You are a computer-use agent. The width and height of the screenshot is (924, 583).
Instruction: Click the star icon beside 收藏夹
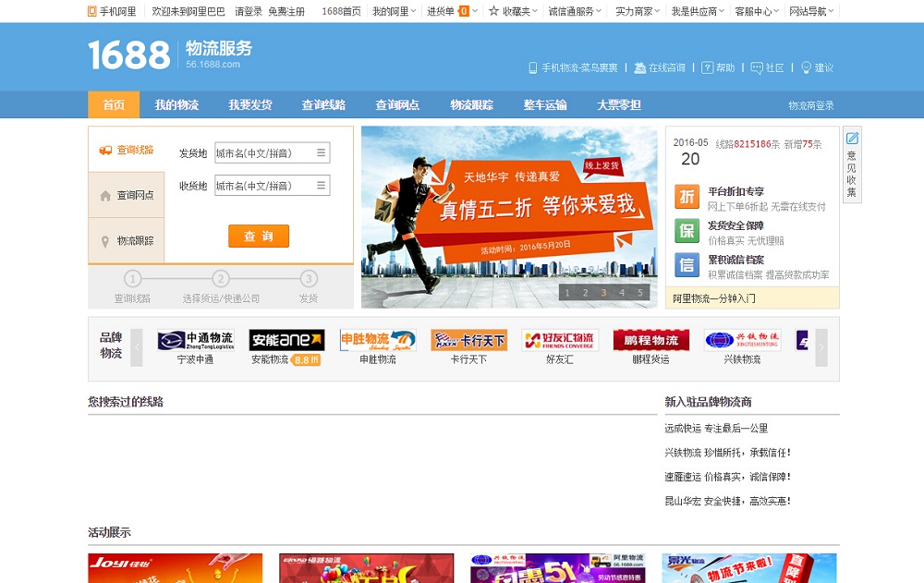[x=493, y=10]
